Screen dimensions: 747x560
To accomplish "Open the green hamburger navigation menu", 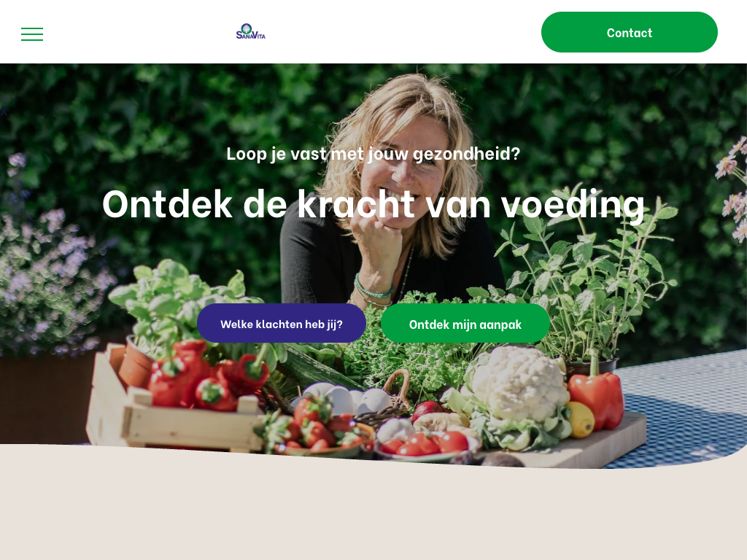I will (32, 34).
